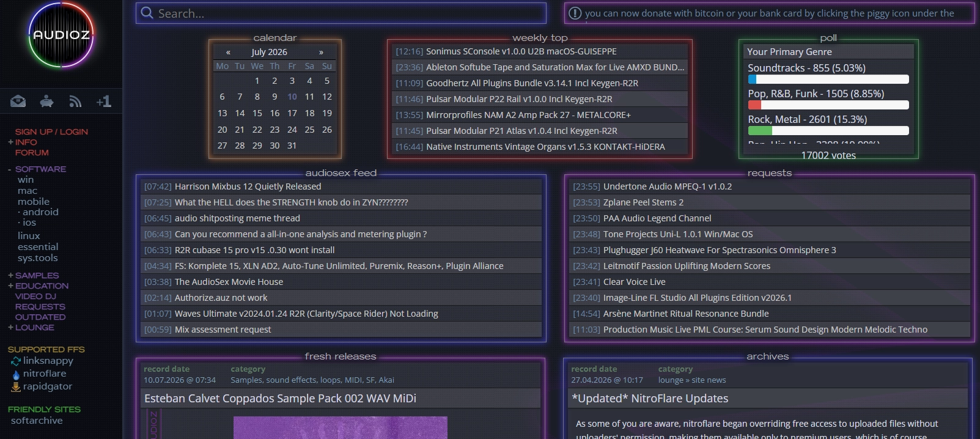Select the mac software category
980x439 pixels.
click(x=28, y=191)
